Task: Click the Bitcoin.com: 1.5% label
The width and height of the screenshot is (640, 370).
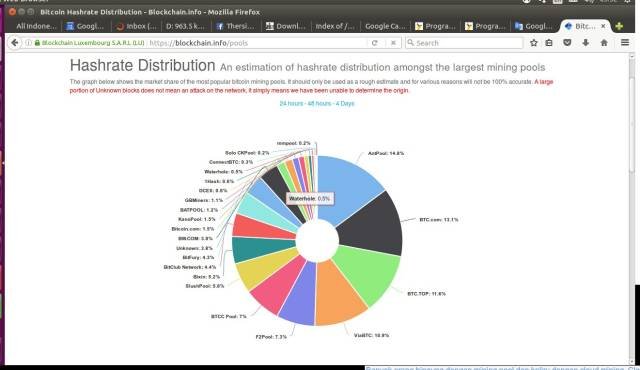Action: coord(193,229)
